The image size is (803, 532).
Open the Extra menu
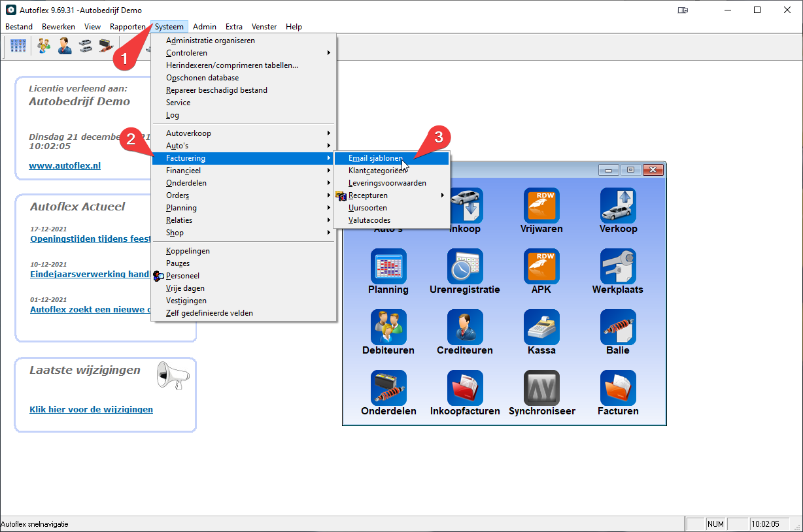[x=234, y=27]
